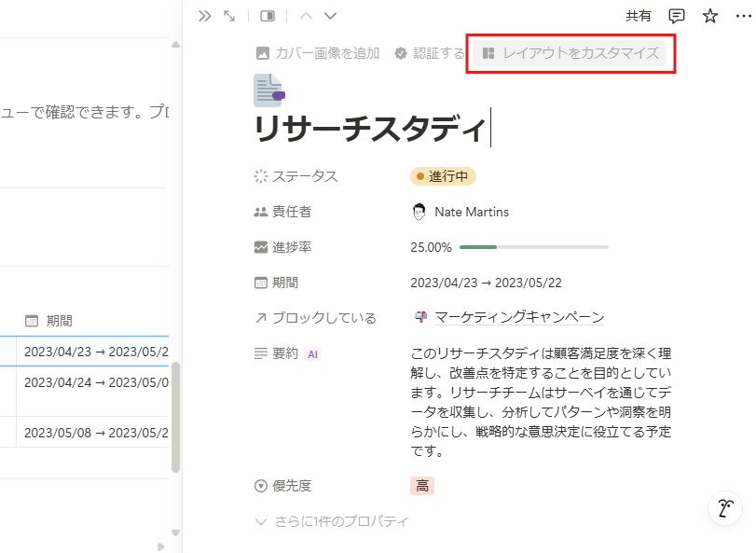Viewport: 756px width, 553px height.
Task: Open the 進行中 status tag
Action: click(443, 176)
